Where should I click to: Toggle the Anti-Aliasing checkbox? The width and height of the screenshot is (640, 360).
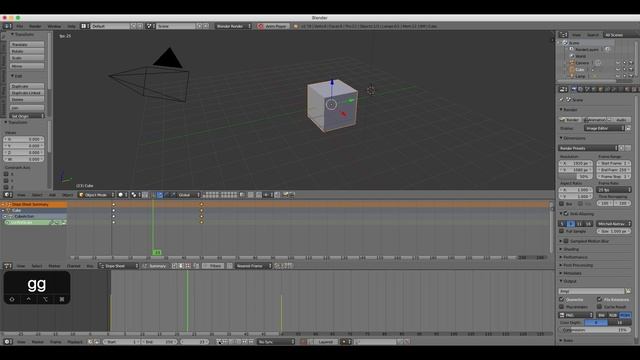(567, 213)
